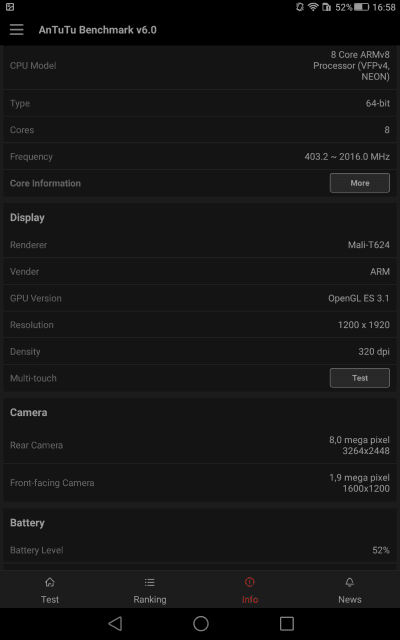Screen dimensions: 400x640
Task: Tap the Android back navigation button
Action: pyautogui.click(x=115, y=624)
